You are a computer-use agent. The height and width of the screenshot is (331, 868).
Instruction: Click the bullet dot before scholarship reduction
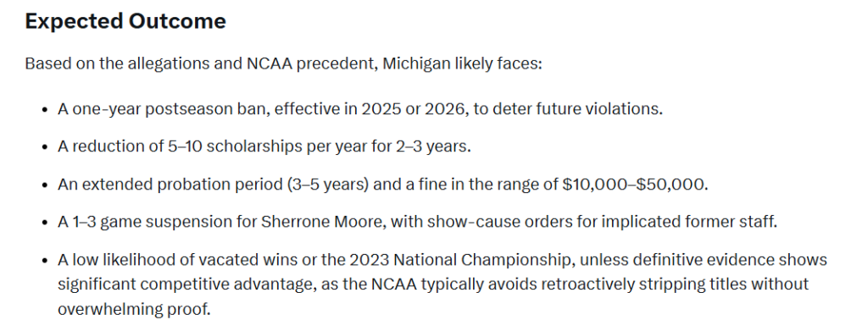[45, 147]
